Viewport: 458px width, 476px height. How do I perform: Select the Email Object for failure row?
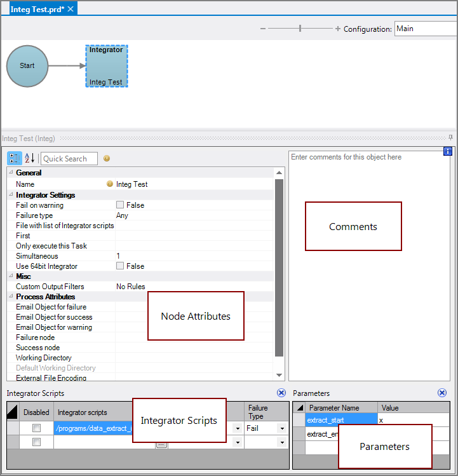[x=140, y=306]
